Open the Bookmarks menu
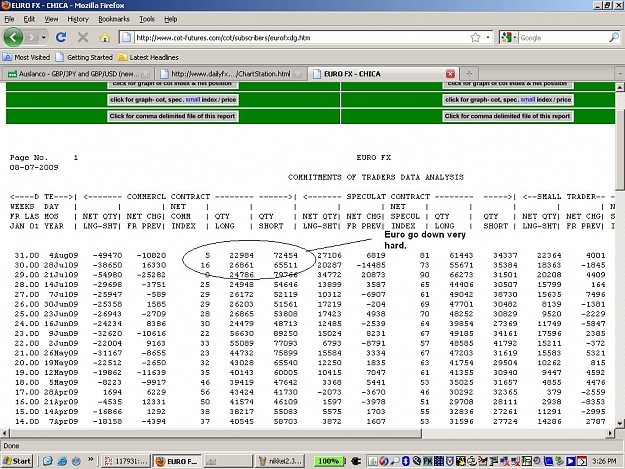 pyautogui.click(x=114, y=19)
